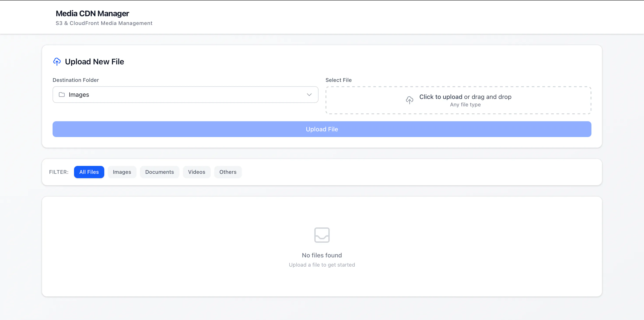Click the chevron arrow on the folder selector
The width and height of the screenshot is (644, 320).
[x=309, y=95]
